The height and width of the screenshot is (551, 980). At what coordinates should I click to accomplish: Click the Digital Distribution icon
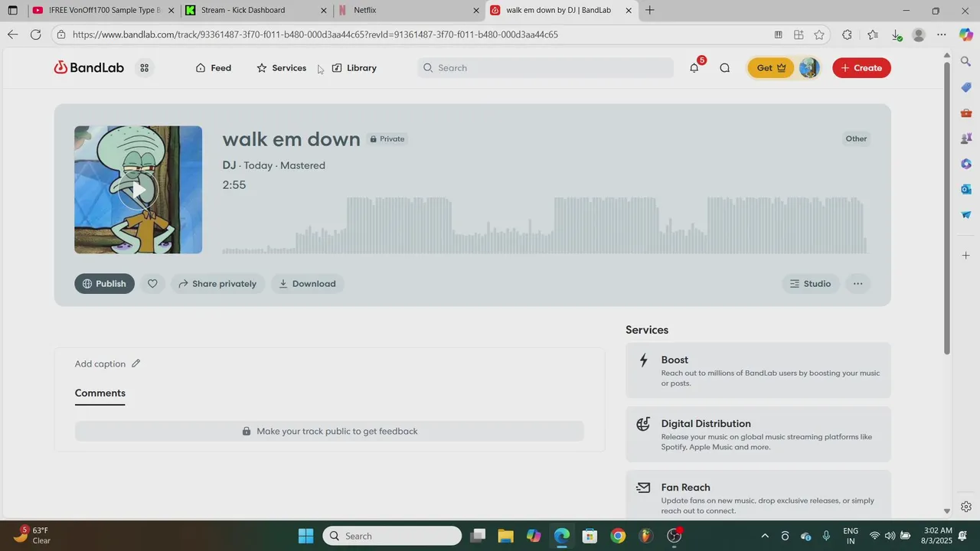[644, 424]
